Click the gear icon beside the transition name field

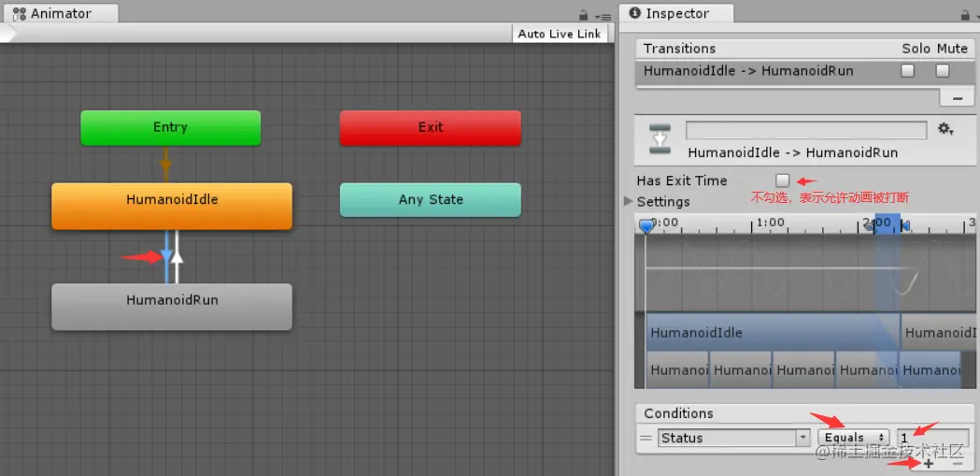[945, 129]
